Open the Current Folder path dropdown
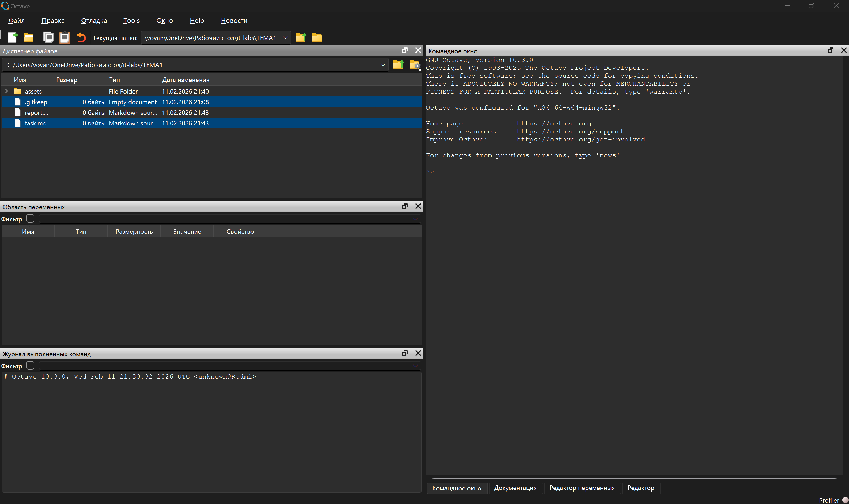The height and width of the screenshot is (504, 849). point(285,38)
